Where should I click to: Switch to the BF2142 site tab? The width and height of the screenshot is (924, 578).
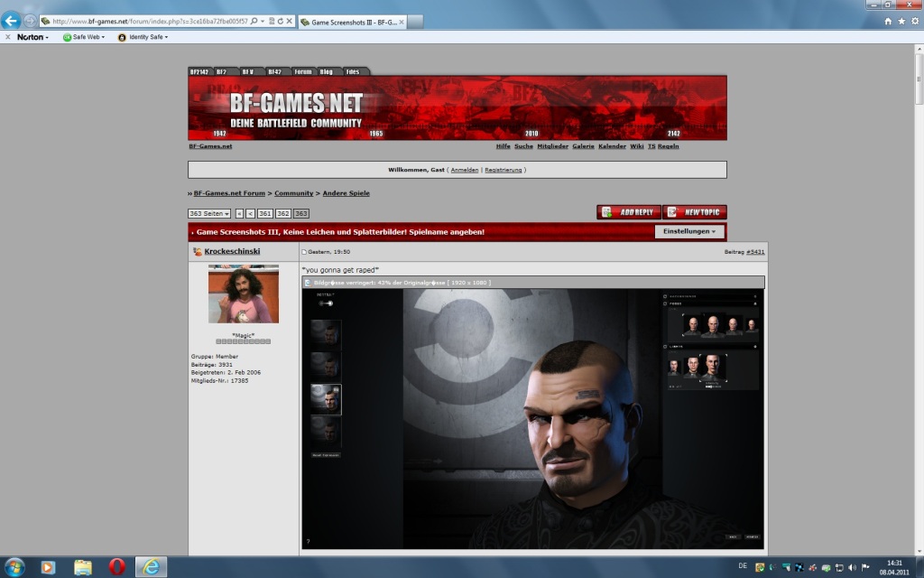click(x=199, y=71)
